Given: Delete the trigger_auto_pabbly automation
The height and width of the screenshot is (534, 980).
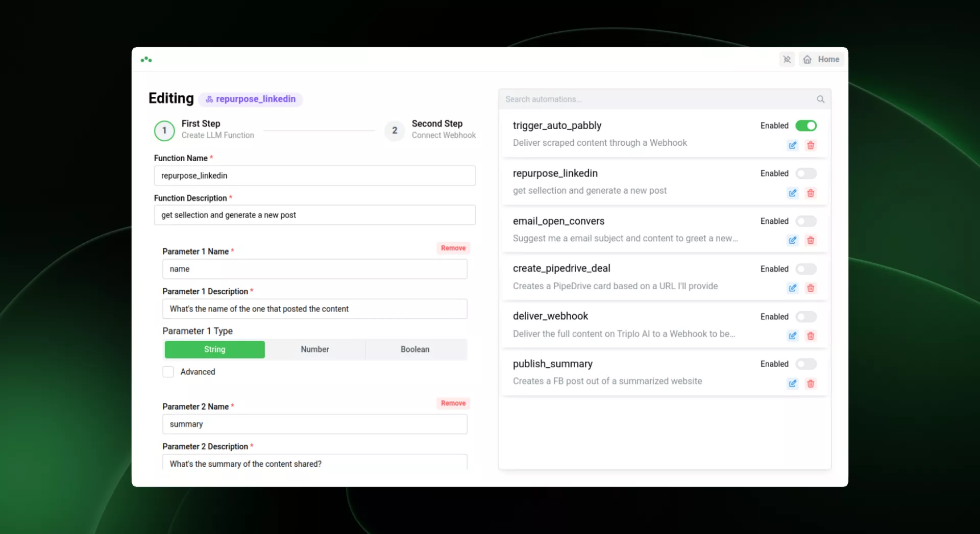Looking at the screenshot, I should click(811, 145).
